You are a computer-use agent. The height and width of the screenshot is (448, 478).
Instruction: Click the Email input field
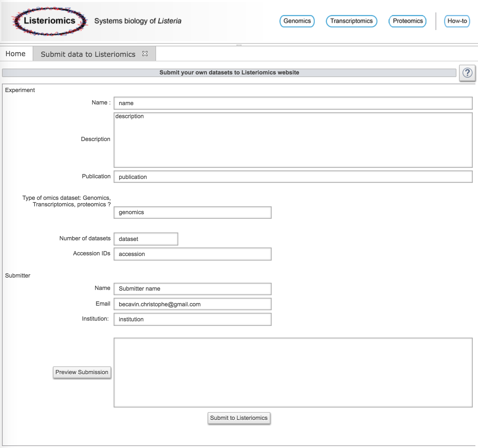click(192, 304)
